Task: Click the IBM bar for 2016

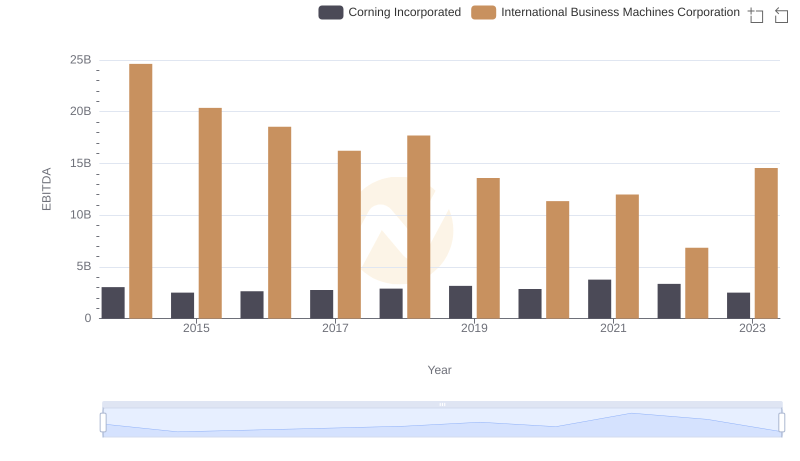Action: 280,223
